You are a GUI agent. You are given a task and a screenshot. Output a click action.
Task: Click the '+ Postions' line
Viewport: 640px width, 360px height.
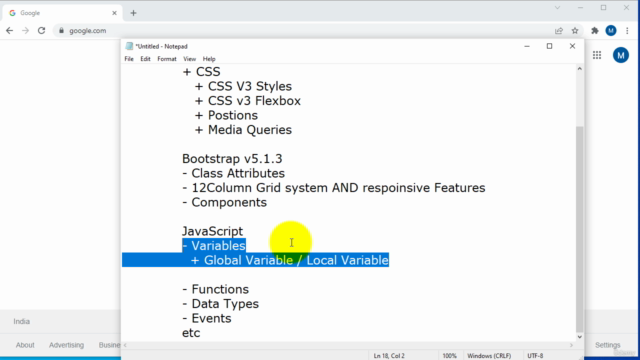tap(226, 116)
